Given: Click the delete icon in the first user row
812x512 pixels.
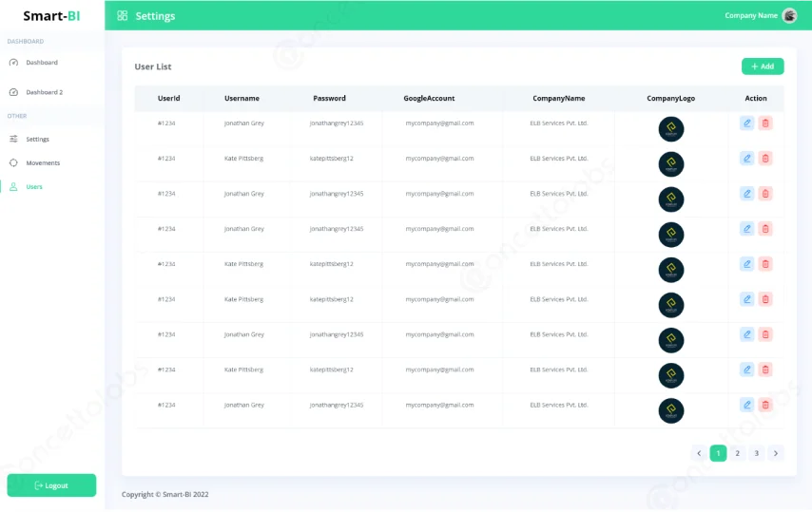Looking at the screenshot, I should click(765, 123).
